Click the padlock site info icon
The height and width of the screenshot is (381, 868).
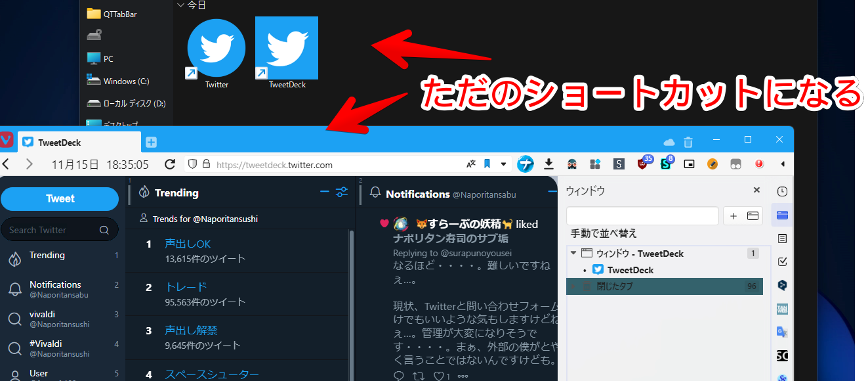tap(206, 164)
